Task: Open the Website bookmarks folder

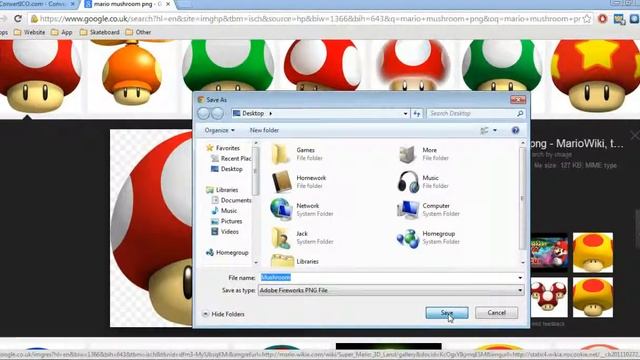Action: pyautogui.click(x=29, y=32)
